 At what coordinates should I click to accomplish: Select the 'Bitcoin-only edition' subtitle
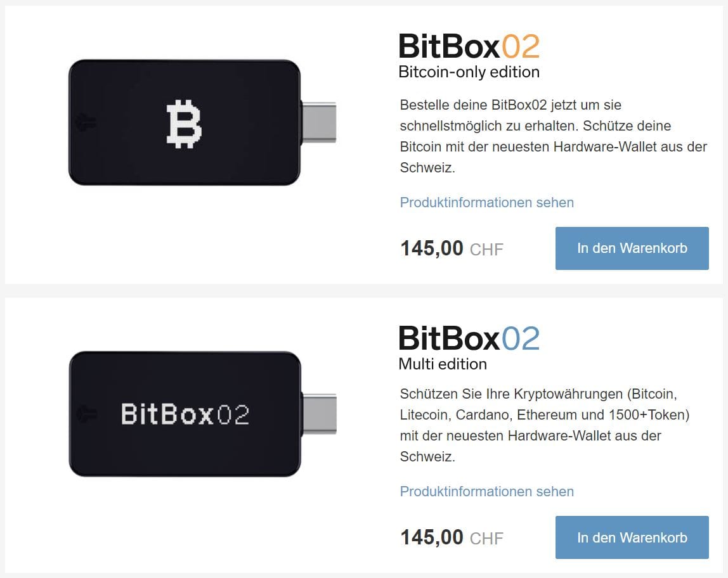point(469,72)
